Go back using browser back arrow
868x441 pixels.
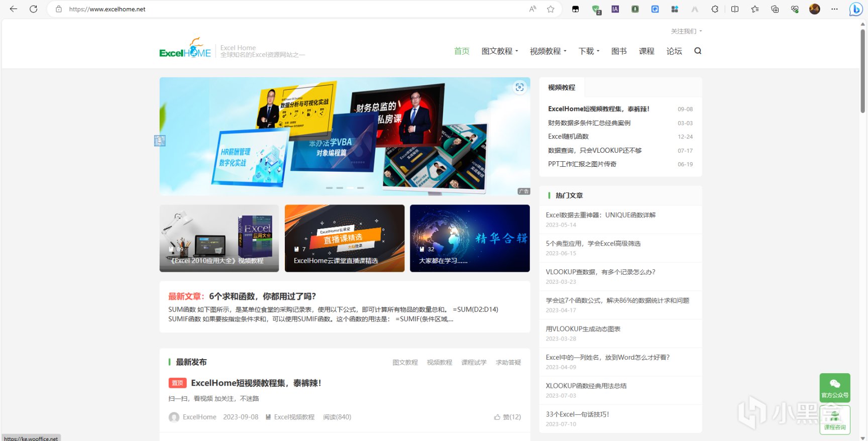tap(14, 9)
